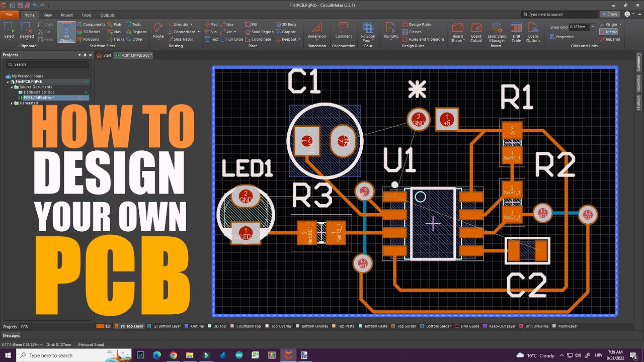Open Arduino IDE from the taskbar
This screenshot has height=362, width=644.
pos(239,355)
